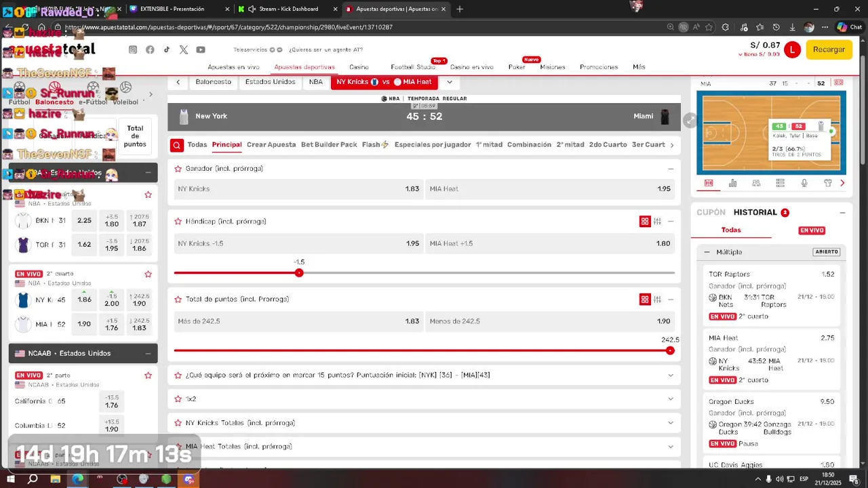
Task: Click the browser downloads icon
Action: coord(792,27)
